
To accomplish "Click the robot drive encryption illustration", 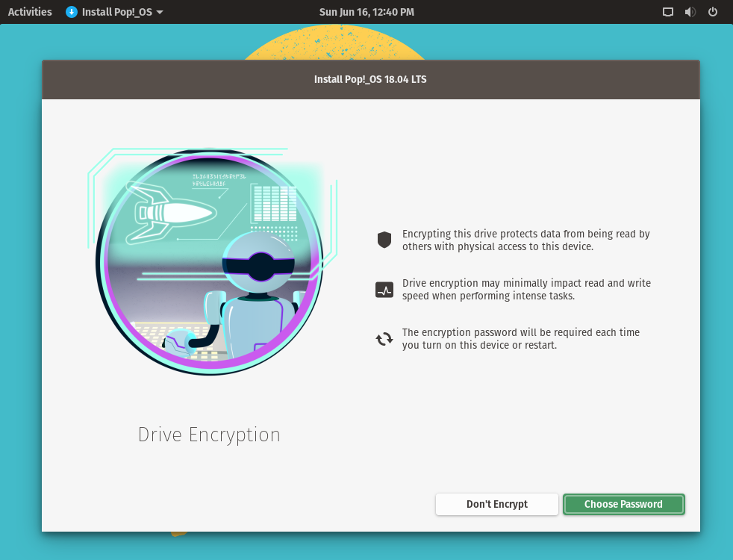I will click(x=211, y=261).
